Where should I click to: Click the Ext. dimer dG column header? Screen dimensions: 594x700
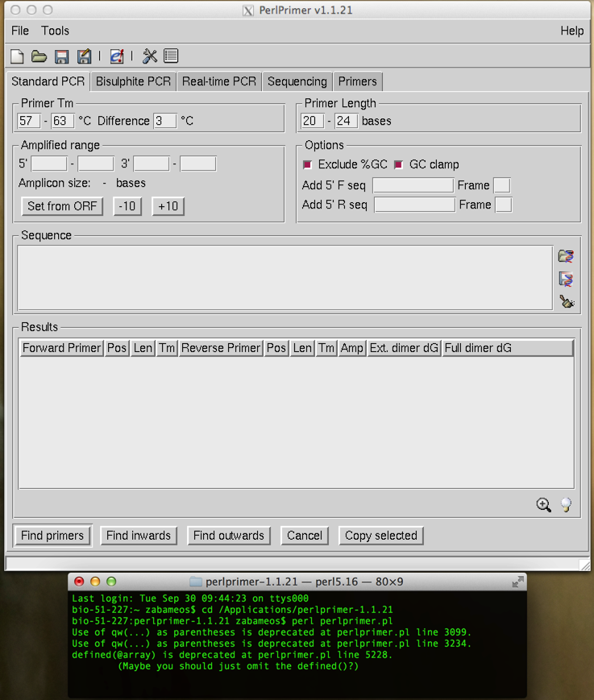404,348
